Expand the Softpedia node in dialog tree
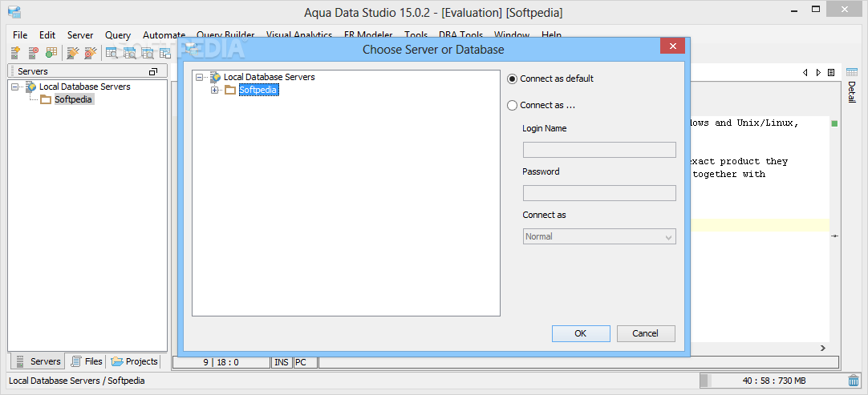The height and width of the screenshot is (395, 868). click(x=215, y=91)
